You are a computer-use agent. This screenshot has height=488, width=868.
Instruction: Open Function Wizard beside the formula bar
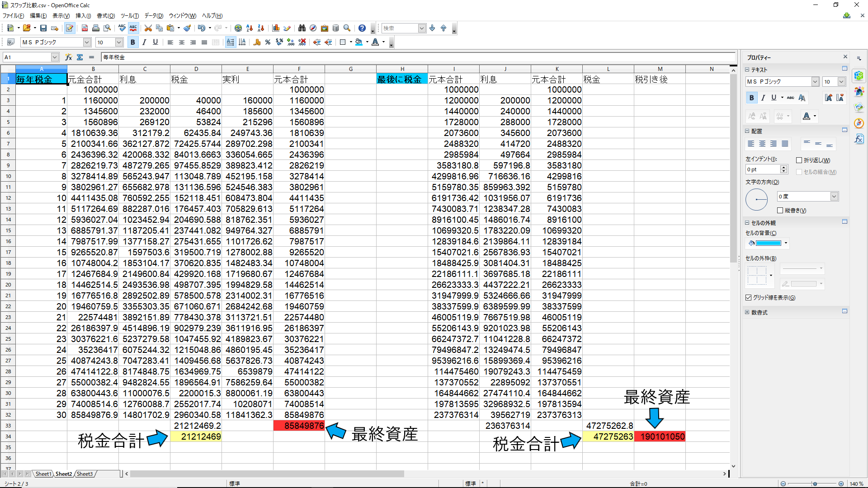click(x=68, y=57)
